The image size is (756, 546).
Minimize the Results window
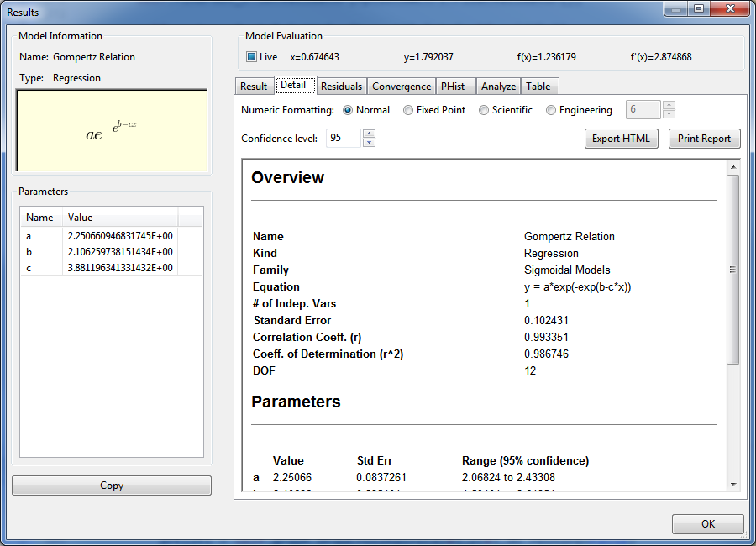tap(676, 8)
